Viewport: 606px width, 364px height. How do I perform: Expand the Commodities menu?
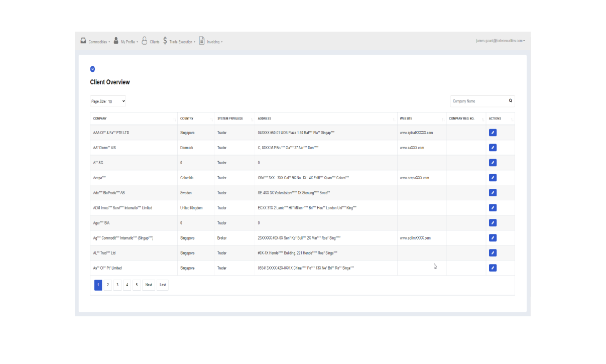pos(95,42)
